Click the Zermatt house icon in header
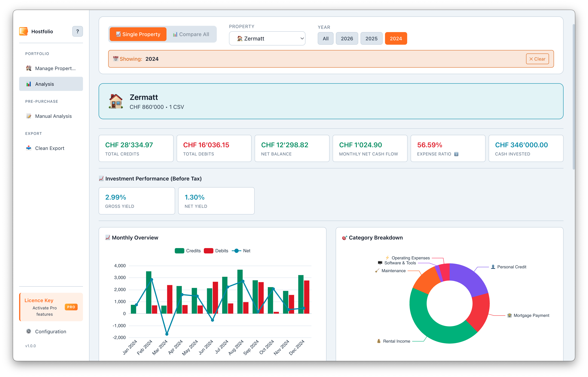Image resolution: width=588 pixels, height=377 pixels. (x=116, y=101)
